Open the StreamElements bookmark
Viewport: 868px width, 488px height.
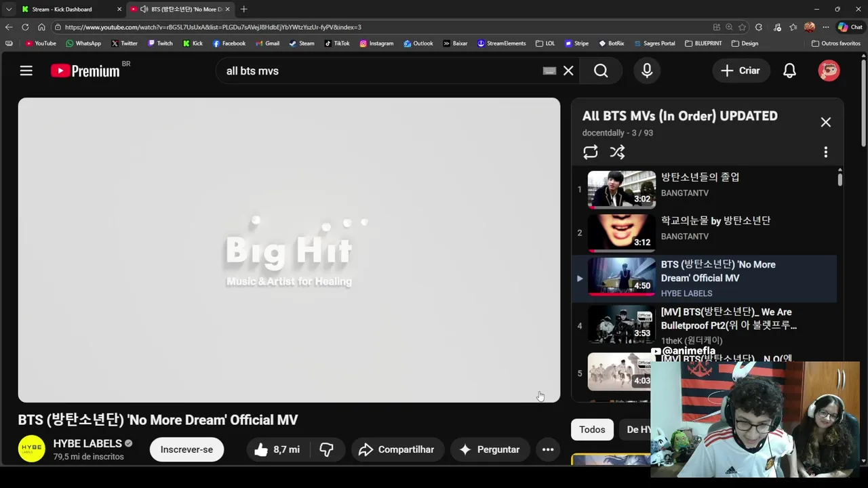pyautogui.click(x=501, y=43)
